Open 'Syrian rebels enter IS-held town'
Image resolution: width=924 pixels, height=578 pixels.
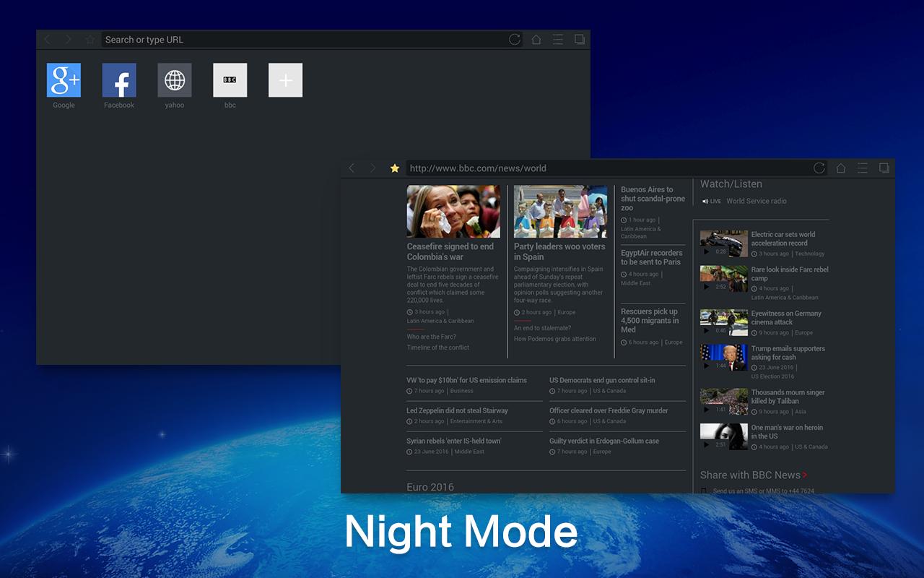[453, 441]
